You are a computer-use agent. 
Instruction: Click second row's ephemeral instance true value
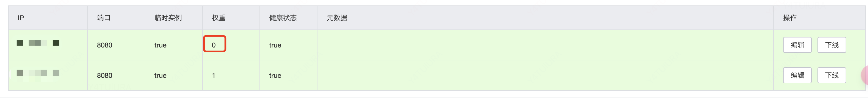[160, 75]
